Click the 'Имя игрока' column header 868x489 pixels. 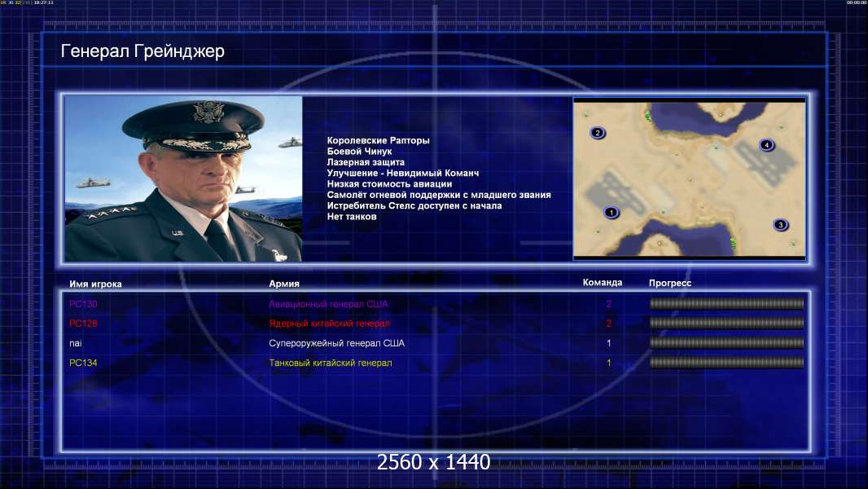(95, 284)
